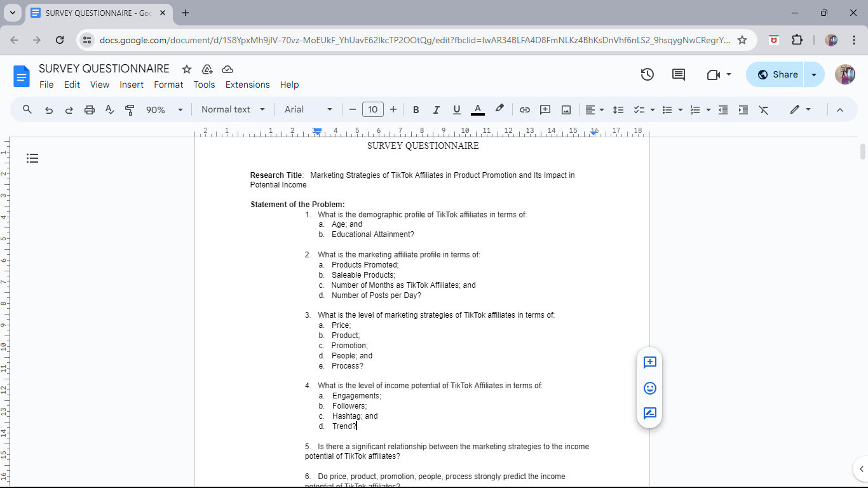Add a comment from the toolbar

tap(545, 110)
